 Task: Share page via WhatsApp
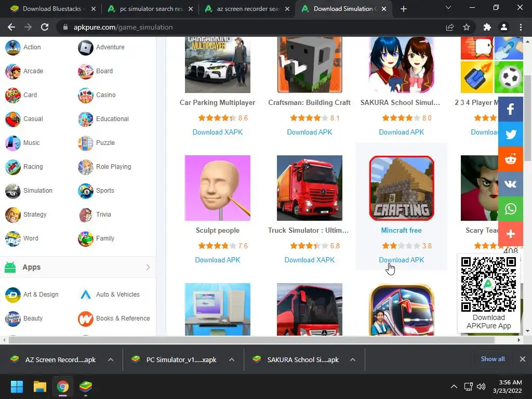pos(511,209)
